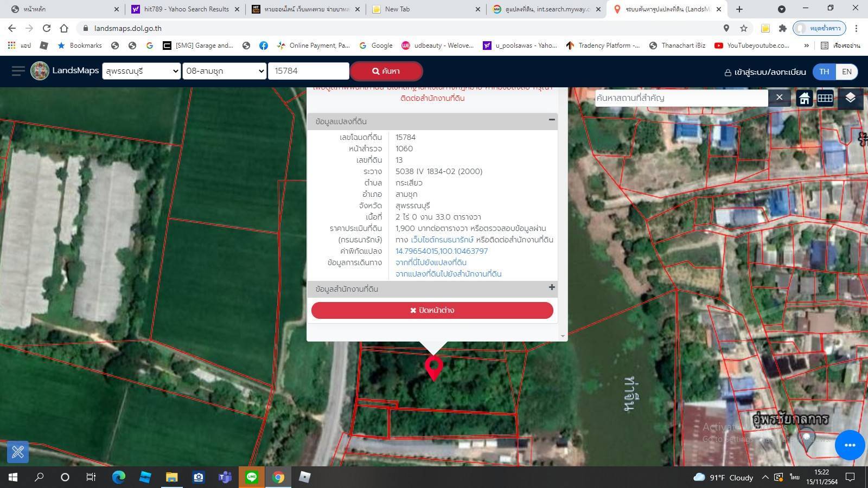
Task: Switch to hit789 Yahoo Search Results tab
Action: (186, 9)
